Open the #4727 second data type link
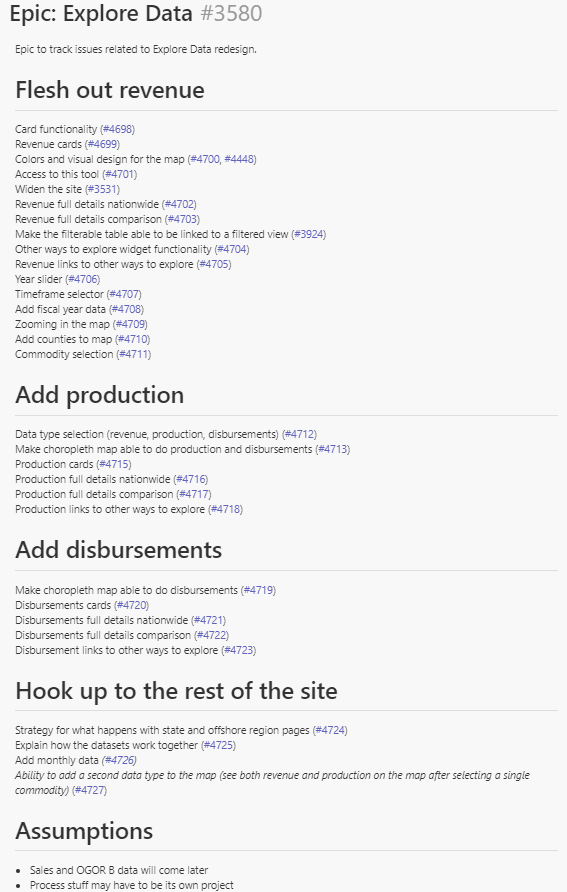Viewport: 567px width, 892px height. [x=89, y=790]
